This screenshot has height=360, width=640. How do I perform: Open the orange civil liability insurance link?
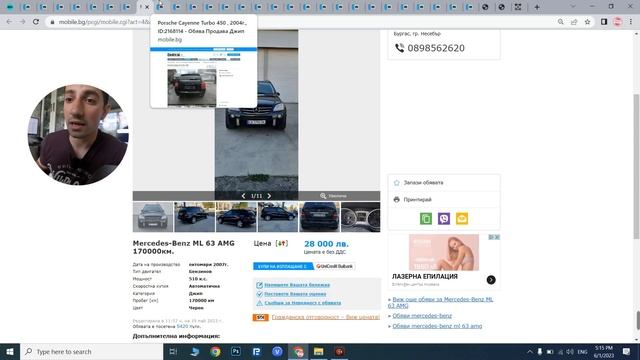pyautogui.click(x=326, y=317)
